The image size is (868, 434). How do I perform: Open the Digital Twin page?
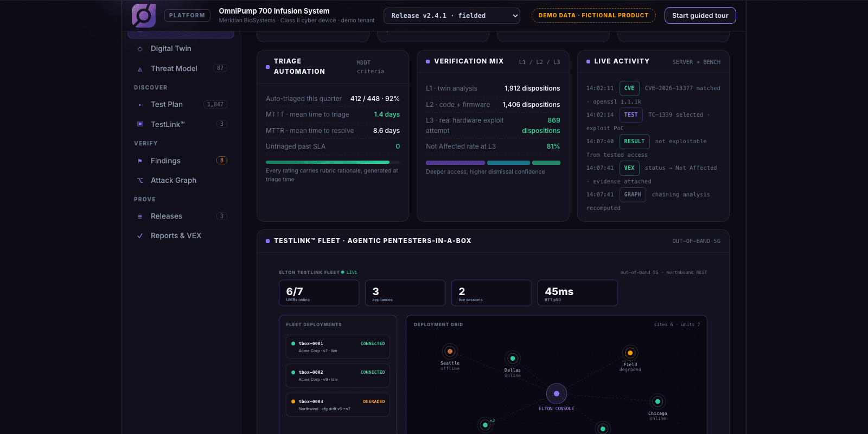[181, 48]
